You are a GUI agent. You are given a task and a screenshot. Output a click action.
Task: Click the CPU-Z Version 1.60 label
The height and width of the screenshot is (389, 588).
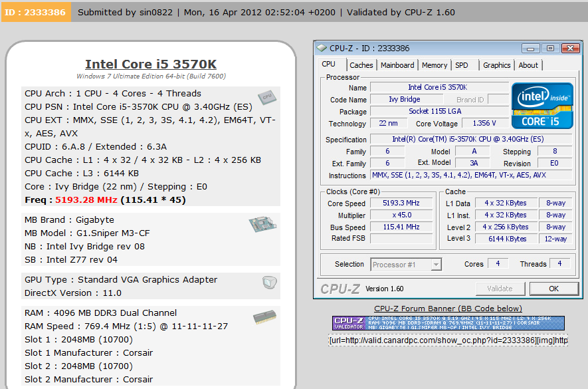click(x=385, y=289)
